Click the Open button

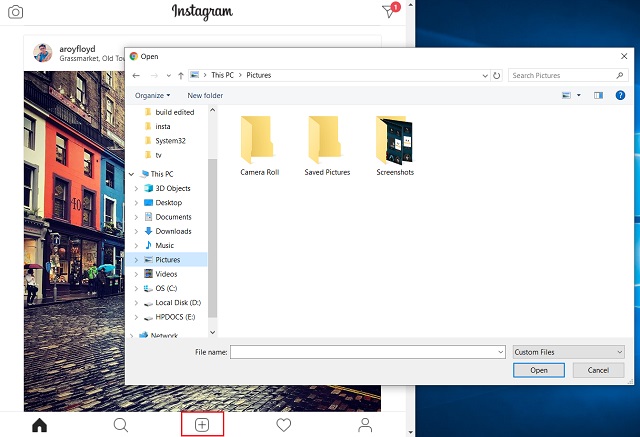point(539,370)
